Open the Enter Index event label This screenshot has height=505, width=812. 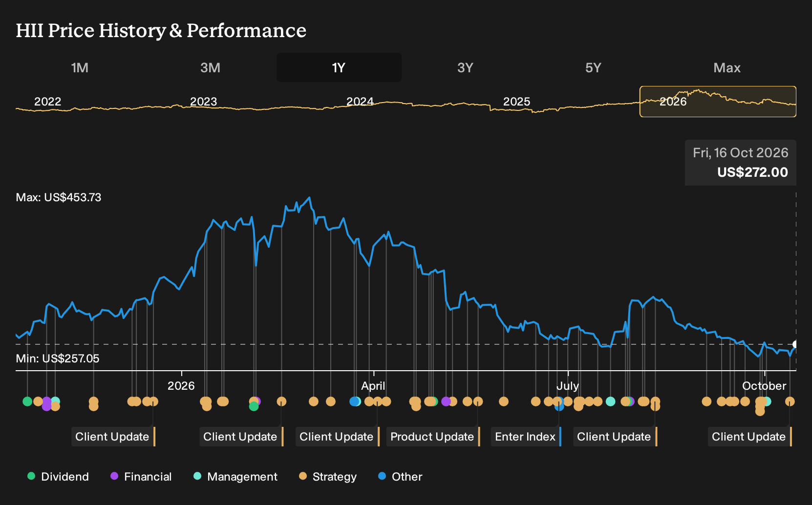[526, 437]
